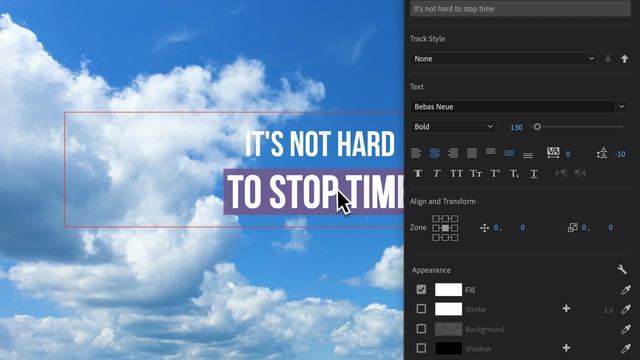
Task: Center align the caption text
Action: pos(435,153)
